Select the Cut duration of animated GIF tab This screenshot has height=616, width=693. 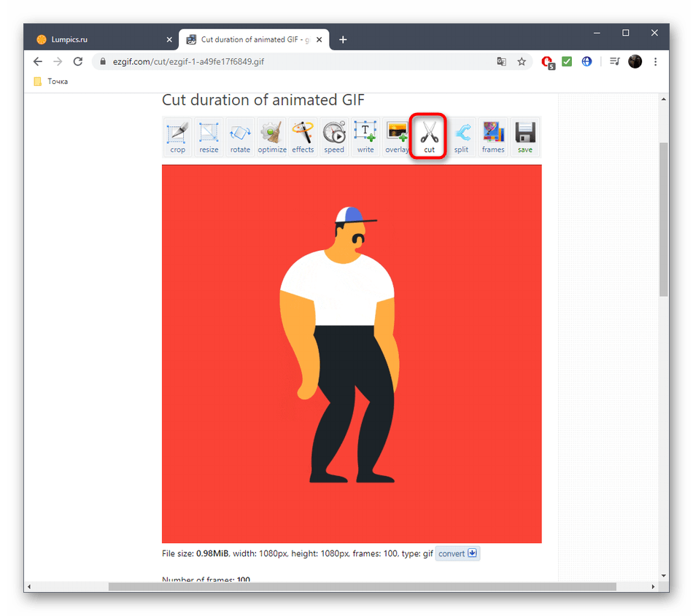254,39
